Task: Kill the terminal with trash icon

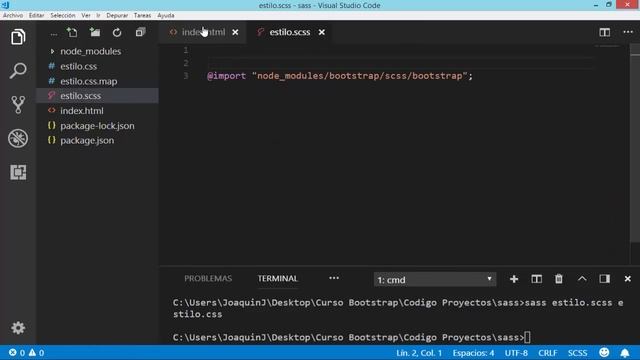Action: click(x=559, y=279)
